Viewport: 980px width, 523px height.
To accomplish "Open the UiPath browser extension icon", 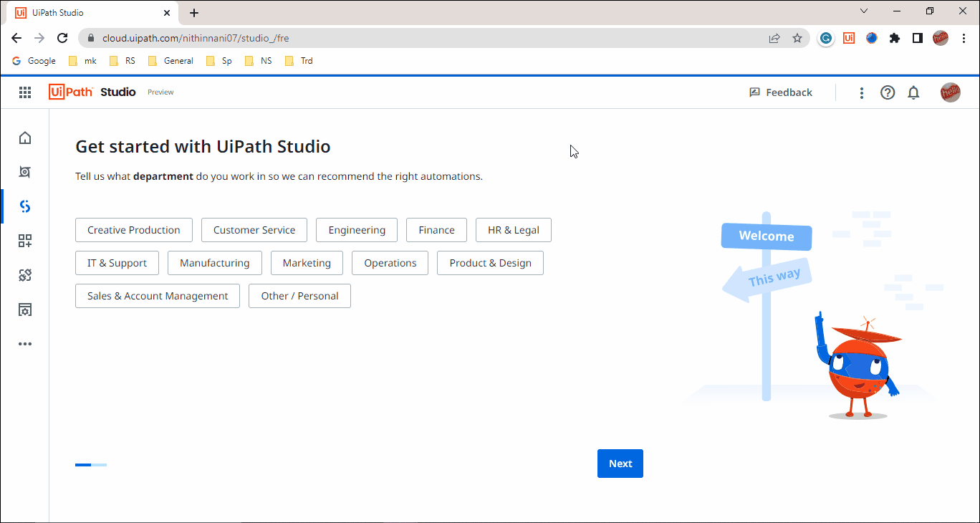I will (x=849, y=38).
